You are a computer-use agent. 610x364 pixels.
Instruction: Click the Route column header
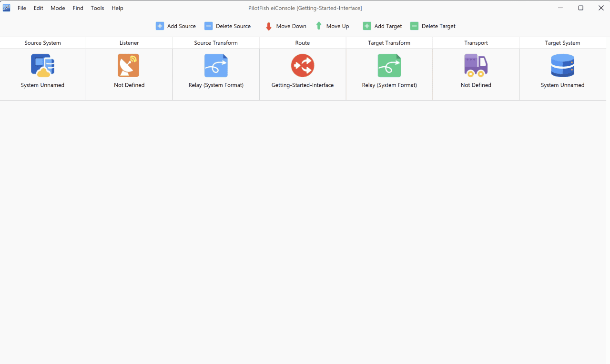click(303, 43)
